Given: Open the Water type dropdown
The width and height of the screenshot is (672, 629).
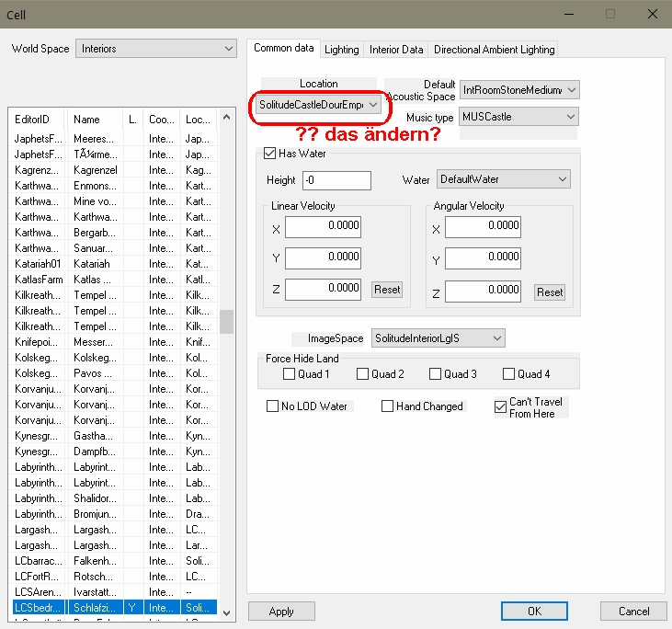Looking at the screenshot, I should tap(503, 179).
